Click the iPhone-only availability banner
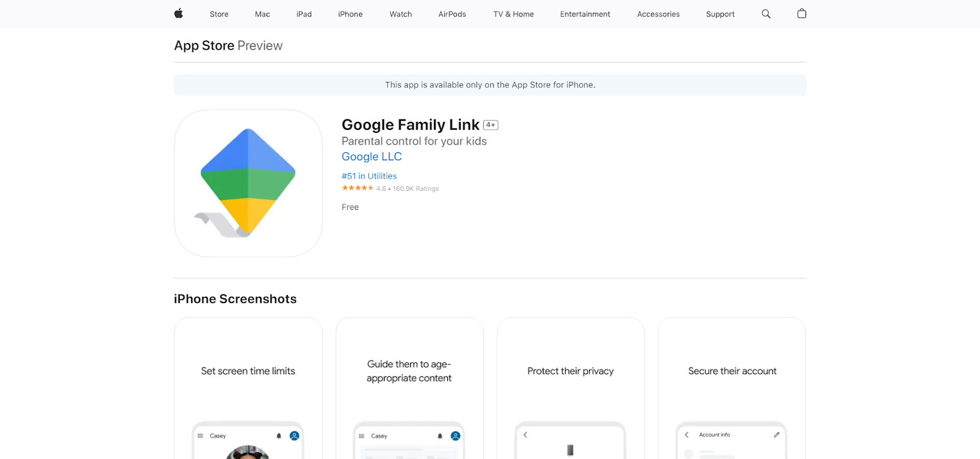 [x=490, y=85]
